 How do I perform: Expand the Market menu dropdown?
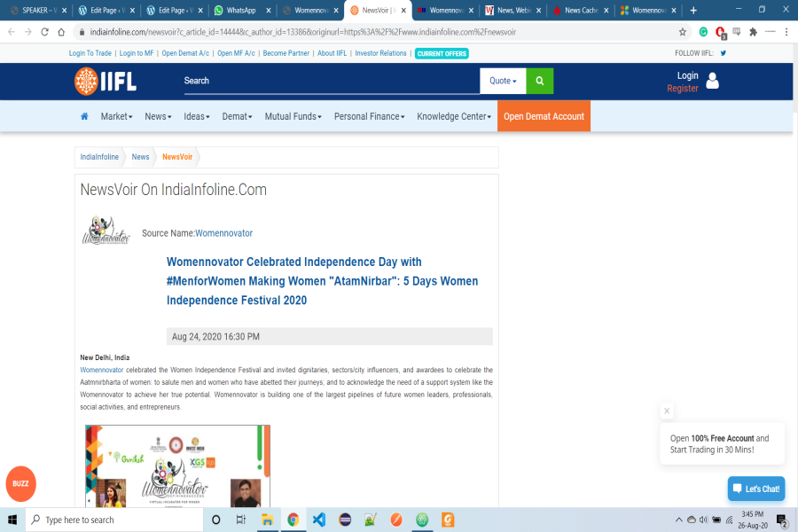pyautogui.click(x=116, y=116)
